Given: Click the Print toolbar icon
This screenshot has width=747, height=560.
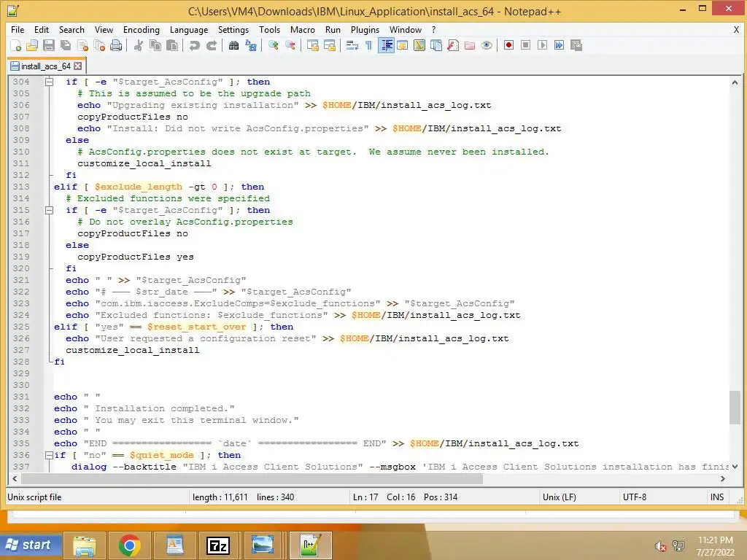Looking at the screenshot, I should (x=116, y=45).
